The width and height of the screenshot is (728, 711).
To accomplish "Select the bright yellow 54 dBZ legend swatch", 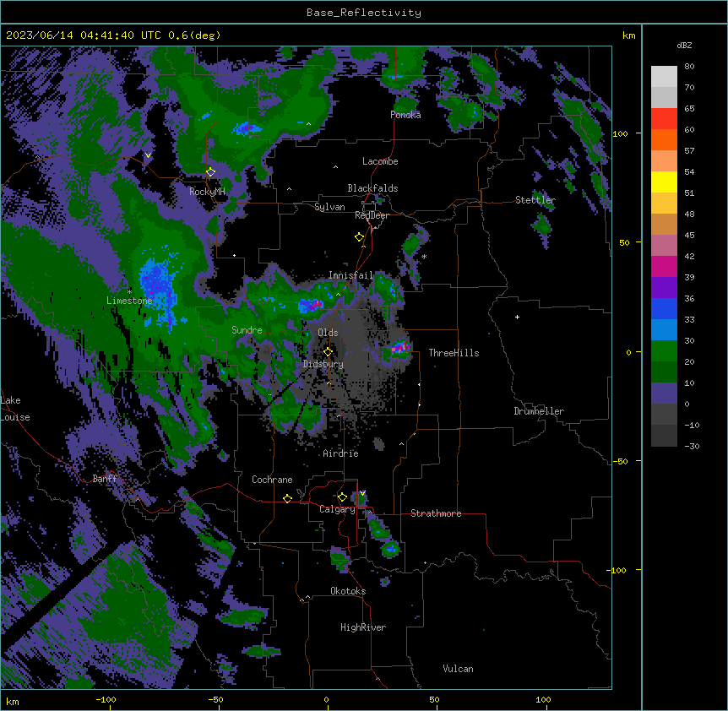I will (664, 182).
